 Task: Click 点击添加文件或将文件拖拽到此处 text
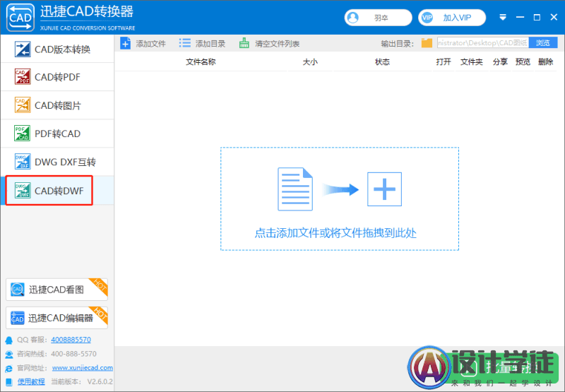335,233
